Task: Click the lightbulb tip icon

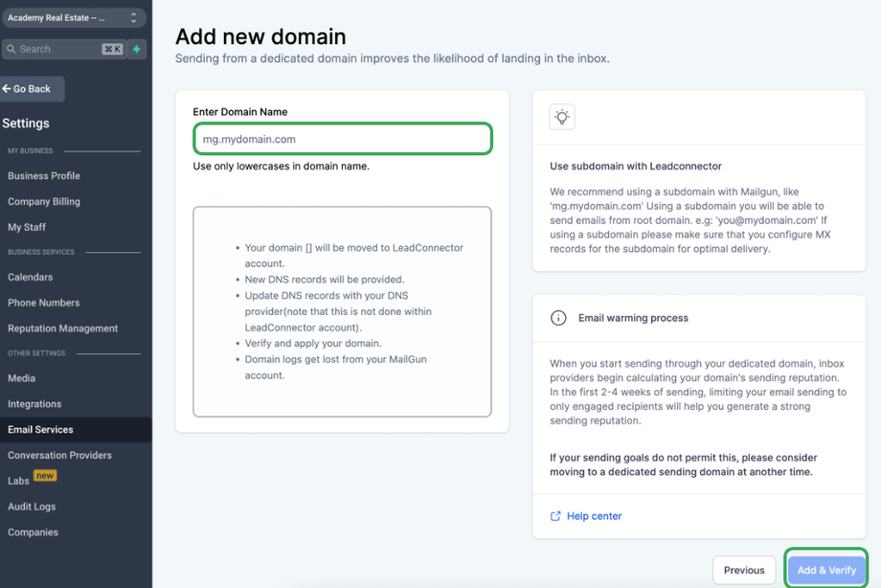Action: click(x=562, y=117)
